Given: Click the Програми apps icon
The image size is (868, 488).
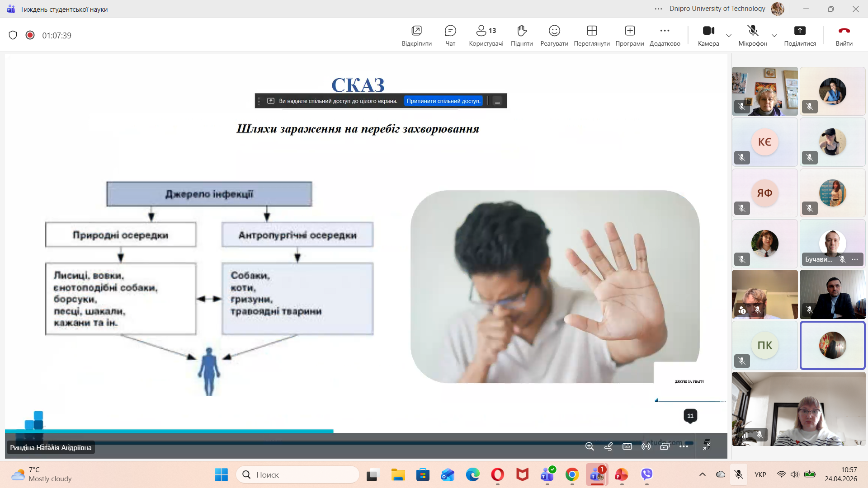Looking at the screenshot, I should click(x=630, y=35).
